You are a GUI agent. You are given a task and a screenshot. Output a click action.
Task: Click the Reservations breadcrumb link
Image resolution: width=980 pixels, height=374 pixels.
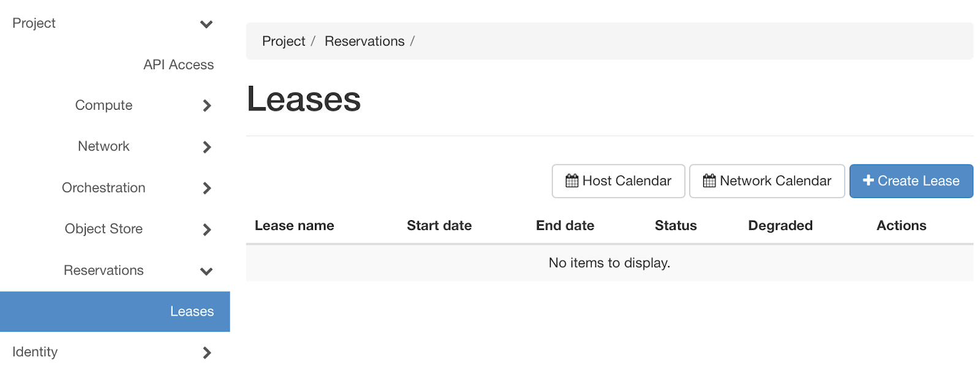(x=364, y=41)
